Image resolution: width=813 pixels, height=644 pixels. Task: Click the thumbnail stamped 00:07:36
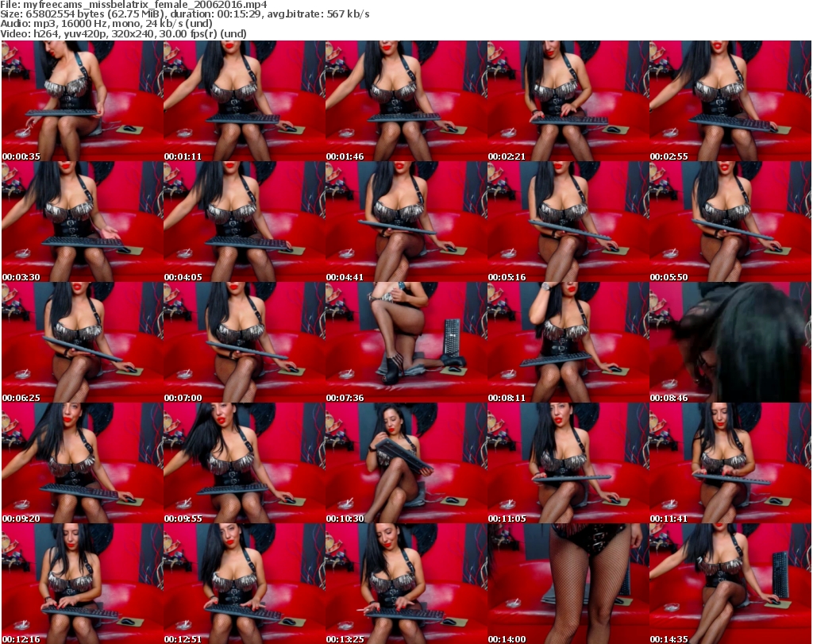406,343
